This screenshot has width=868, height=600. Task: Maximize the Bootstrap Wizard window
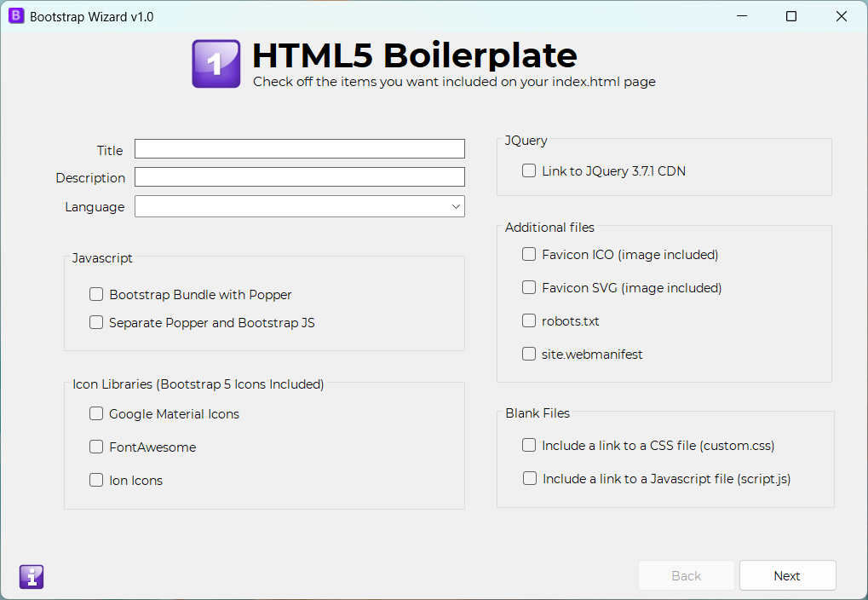791,16
